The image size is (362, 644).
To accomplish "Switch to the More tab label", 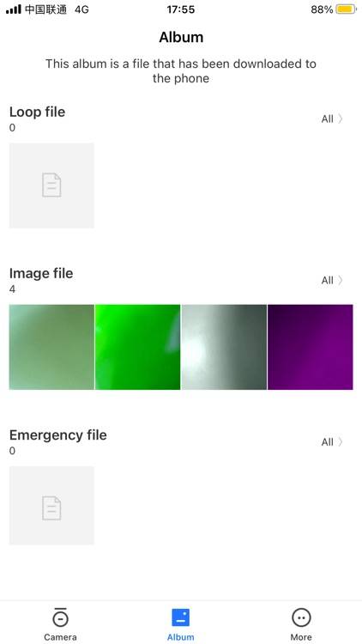I will point(301,637).
